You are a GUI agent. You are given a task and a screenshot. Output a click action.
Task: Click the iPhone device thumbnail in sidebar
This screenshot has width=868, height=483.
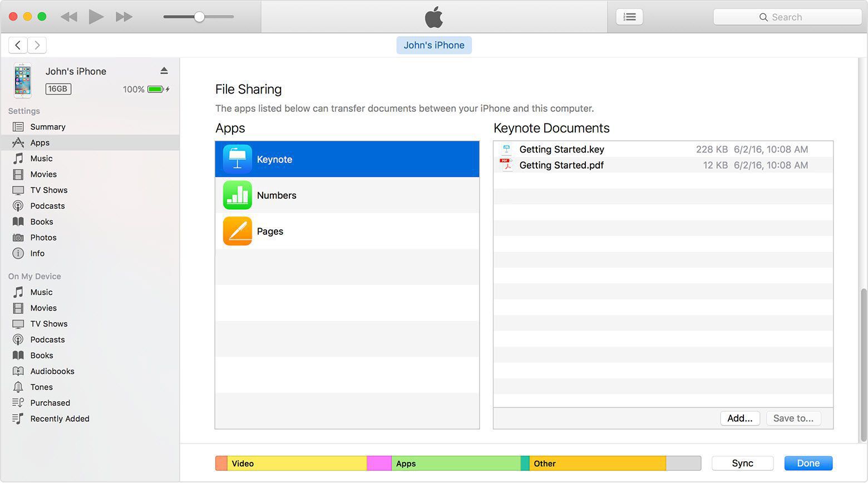(23, 80)
